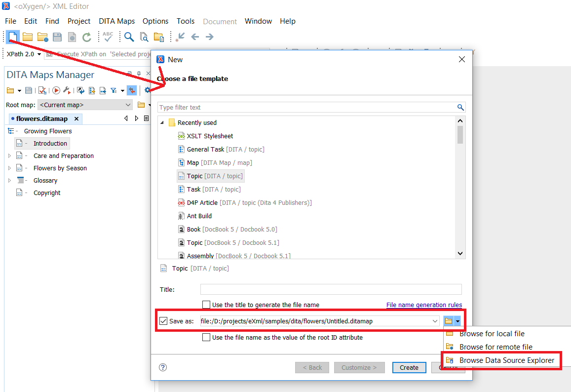Select the Map [DITA Map / map] template

[x=219, y=162]
